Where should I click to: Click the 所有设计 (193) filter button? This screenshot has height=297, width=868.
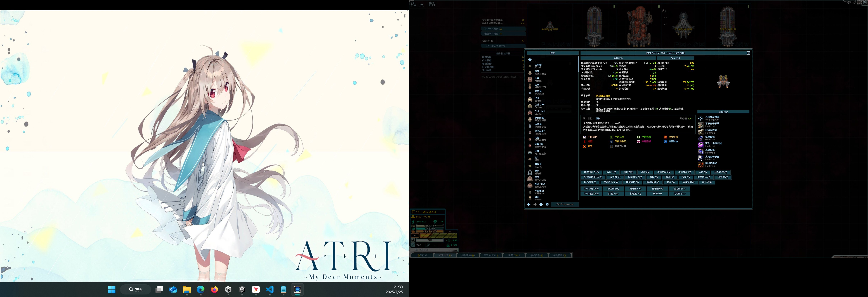(x=591, y=172)
